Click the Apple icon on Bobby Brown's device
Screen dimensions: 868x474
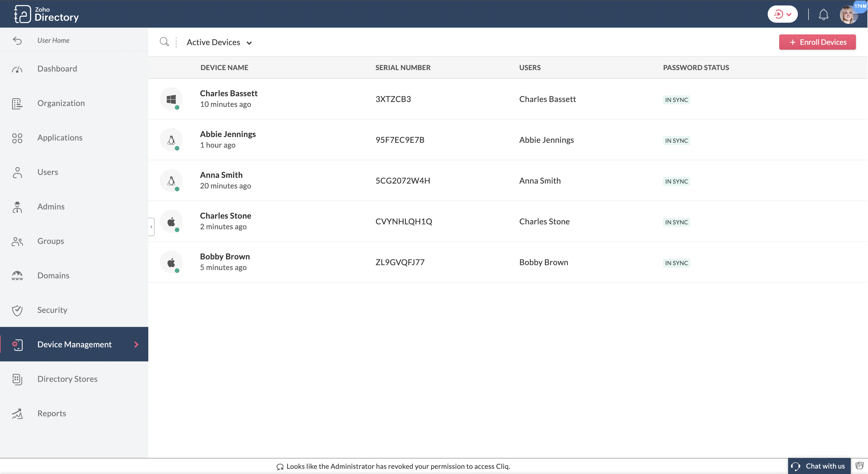(x=171, y=262)
